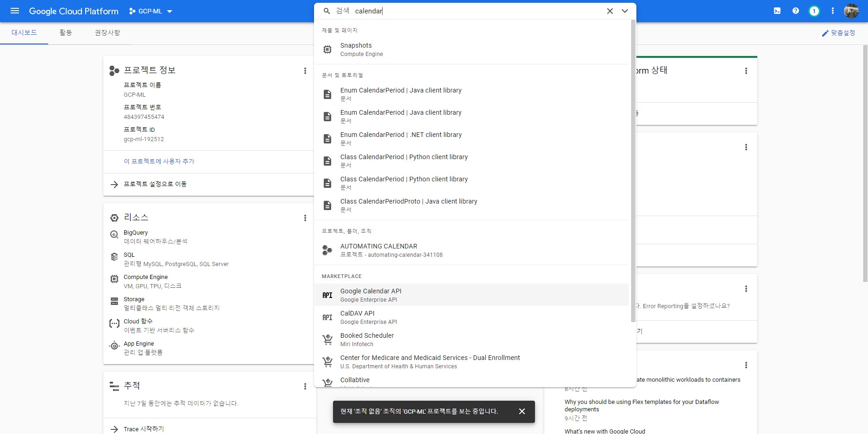Select Booked Scheduler marketplace result
The width and height of the screenshot is (868, 434).
pos(472,339)
